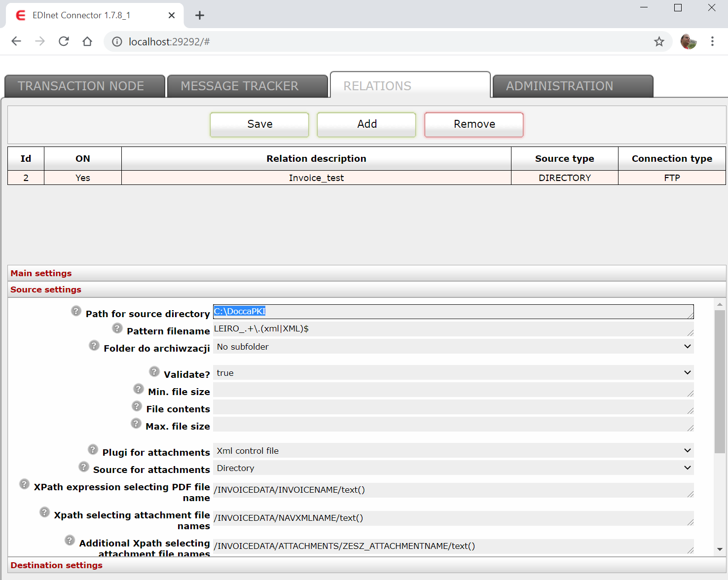Open the Source for attachments dropdown
The height and width of the screenshot is (580, 728).
(453, 468)
